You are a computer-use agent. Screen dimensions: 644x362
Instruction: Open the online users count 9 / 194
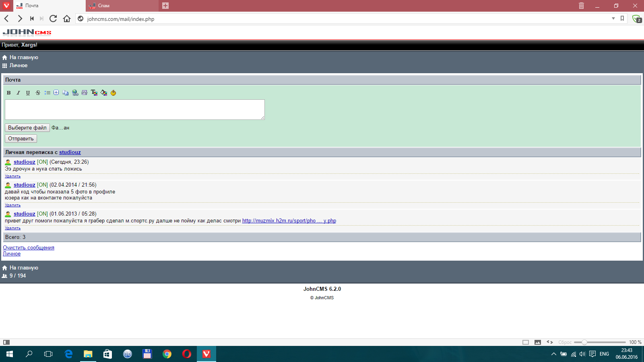click(x=18, y=276)
